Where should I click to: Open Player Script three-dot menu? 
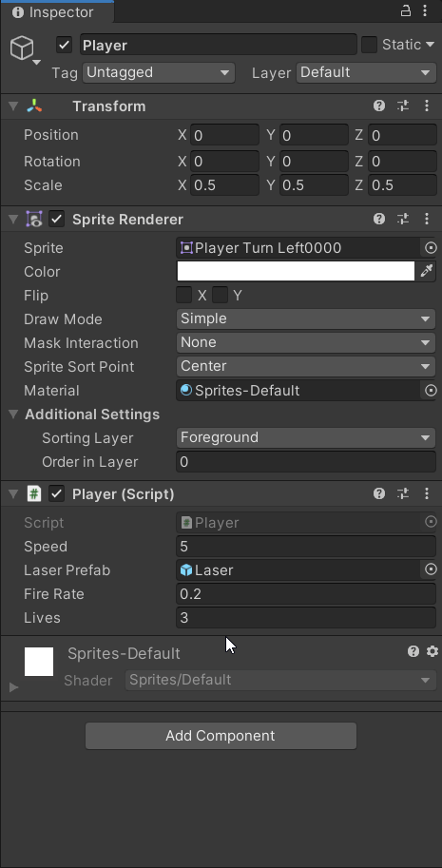coord(427,493)
